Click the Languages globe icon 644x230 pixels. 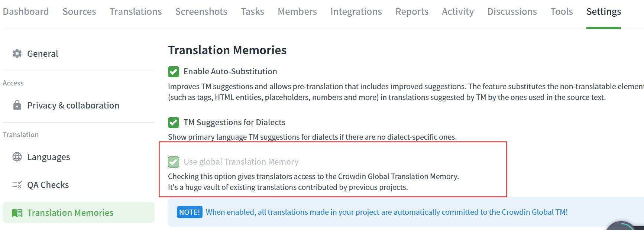pos(17,157)
